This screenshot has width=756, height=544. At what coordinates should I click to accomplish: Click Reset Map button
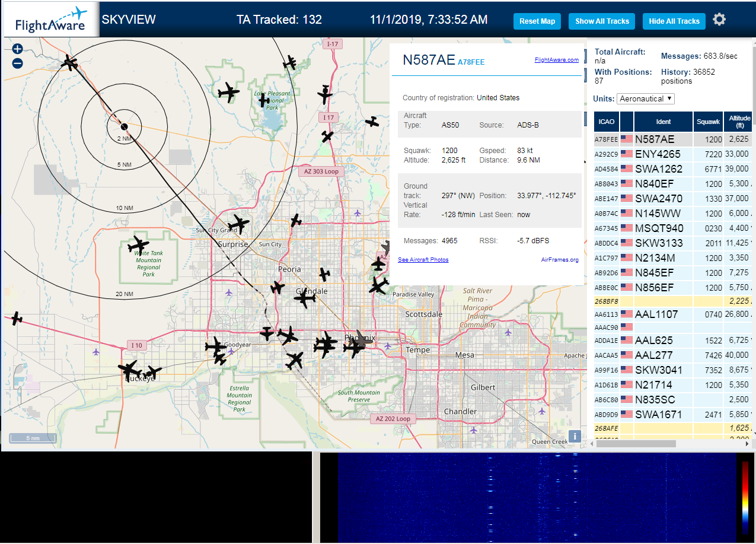537,21
